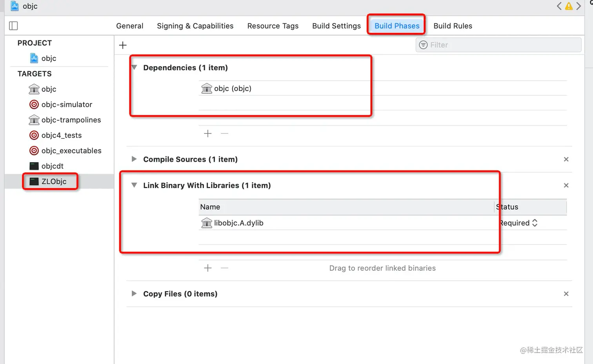Delete the Compile Sources phase with its X
This screenshot has width=593, height=364.
(x=566, y=159)
